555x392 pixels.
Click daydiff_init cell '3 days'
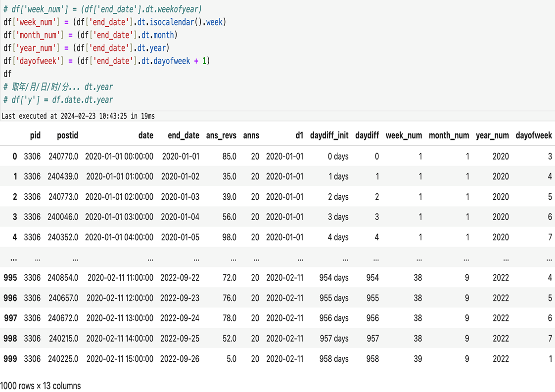(x=338, y=217)
